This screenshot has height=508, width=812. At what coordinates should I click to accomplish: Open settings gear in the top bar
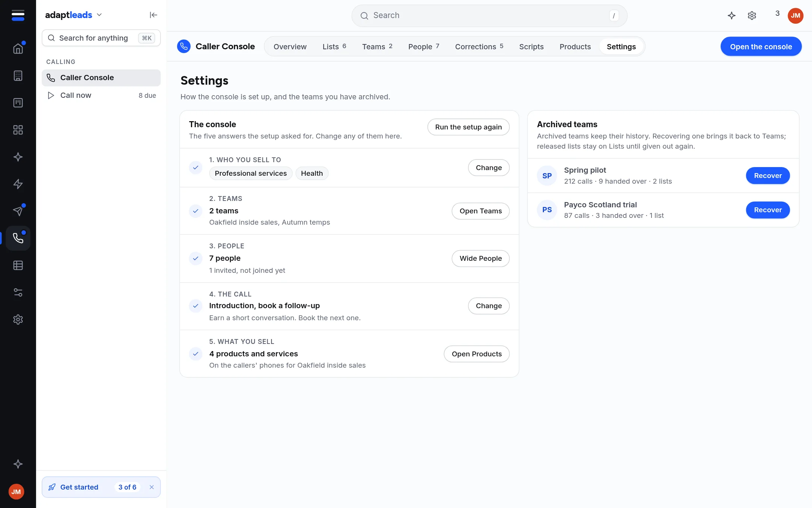click(752, 15)
